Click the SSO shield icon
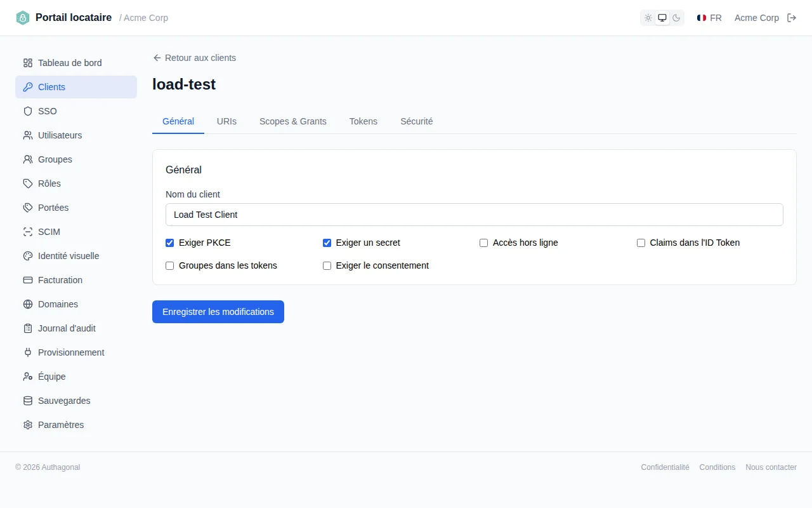Screen dimensions: 812x508 28,111
